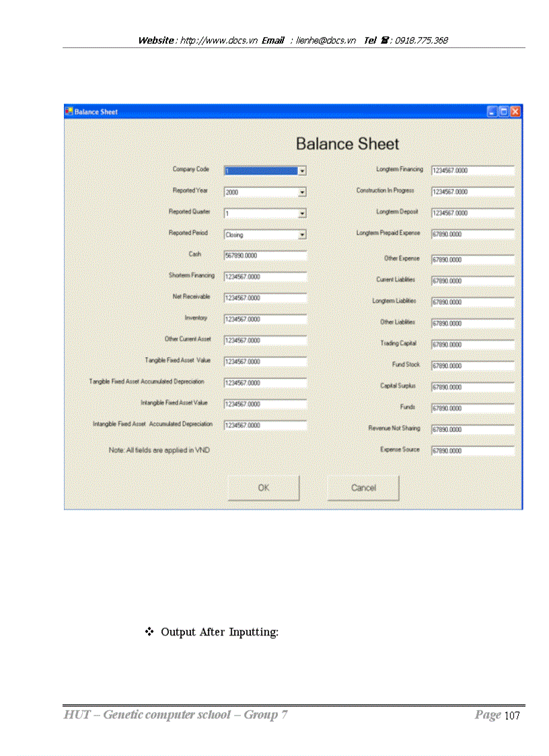Screen dimensions: 549x756
Task: Click the Net Receivable input box
Action: 264,298
